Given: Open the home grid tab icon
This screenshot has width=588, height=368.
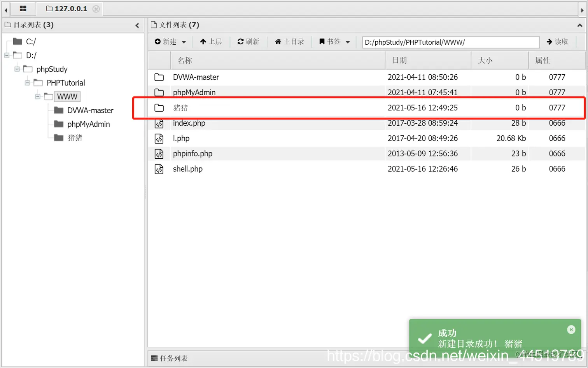Looking at the screenshot, I should pos(23,9).
